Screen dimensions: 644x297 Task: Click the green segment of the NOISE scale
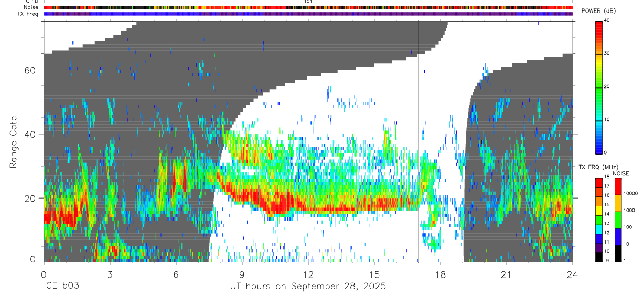tap(618, 220)
